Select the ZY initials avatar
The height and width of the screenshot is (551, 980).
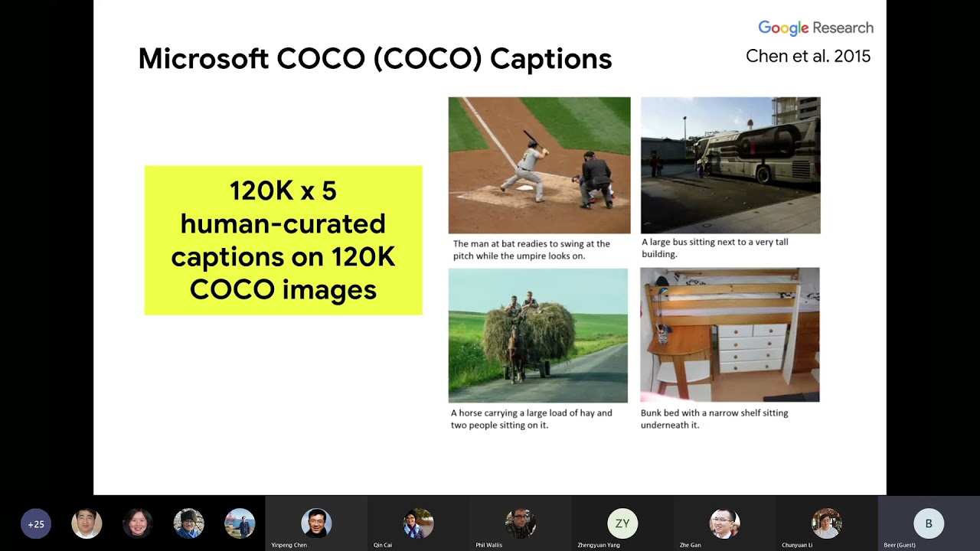(x=622, y=523)
